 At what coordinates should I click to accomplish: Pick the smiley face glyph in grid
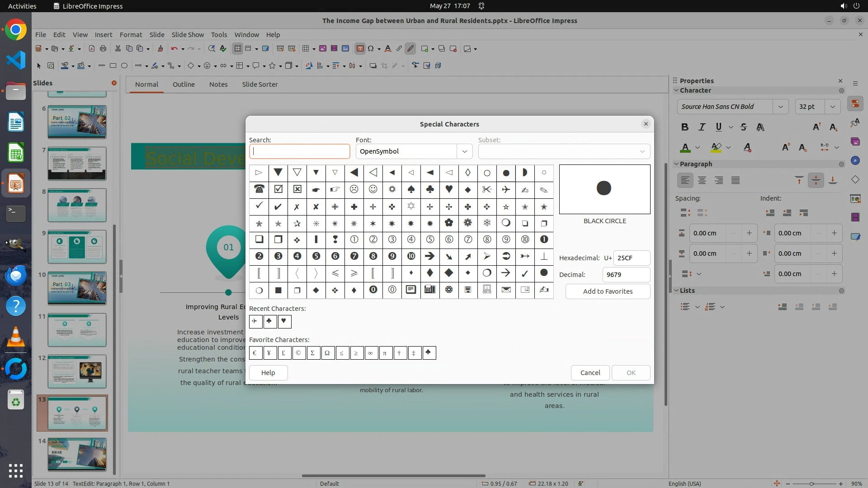(x=373, y=190)
